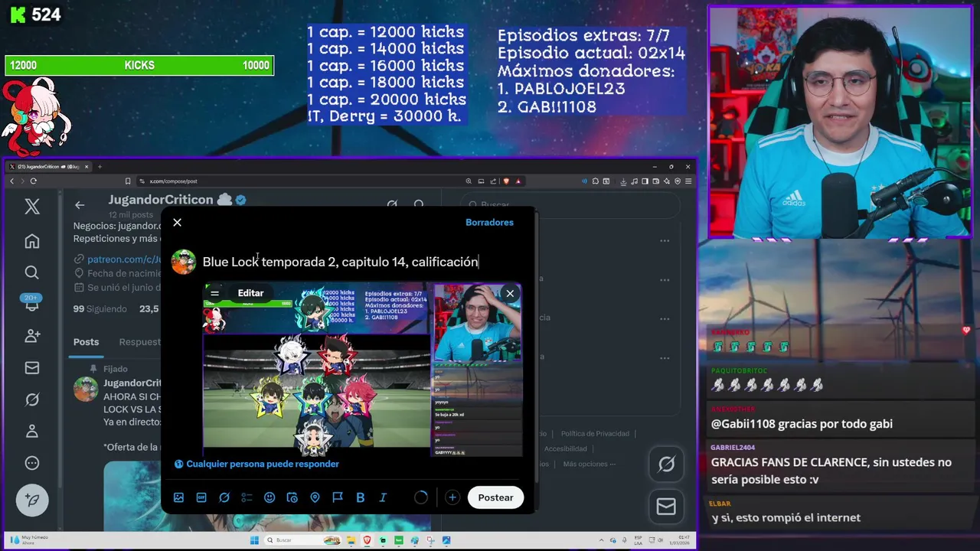Image resolution: width=980 pixels, height=551 pixels.
Task: Select the JugandorCriticon browser tab
Action: tap(48, 166)
